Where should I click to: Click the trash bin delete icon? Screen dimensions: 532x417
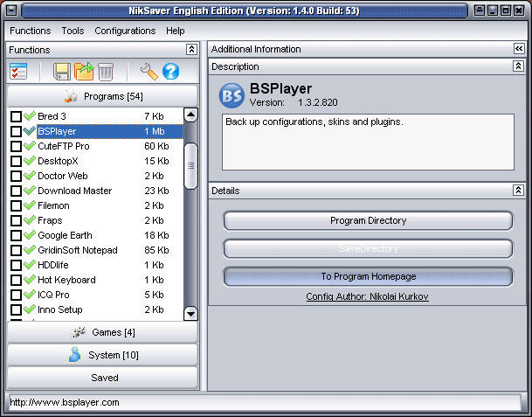[106, 72]
